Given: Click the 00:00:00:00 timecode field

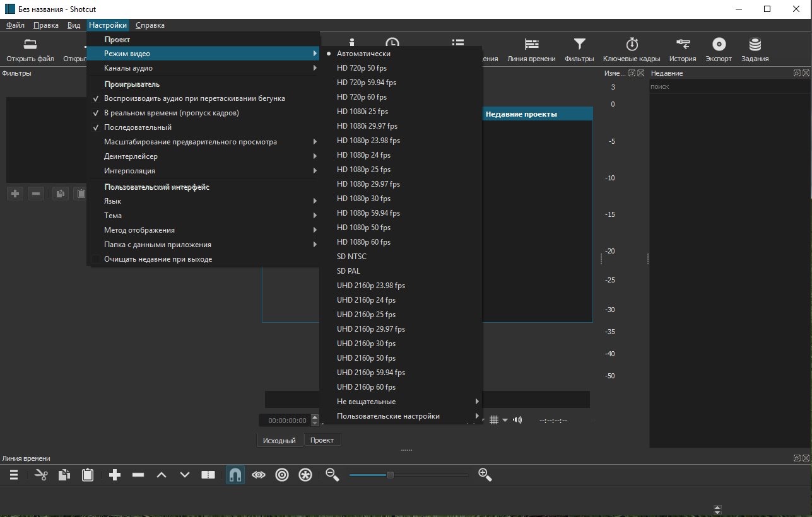Looking at the screenshot, I should [287, 421].
